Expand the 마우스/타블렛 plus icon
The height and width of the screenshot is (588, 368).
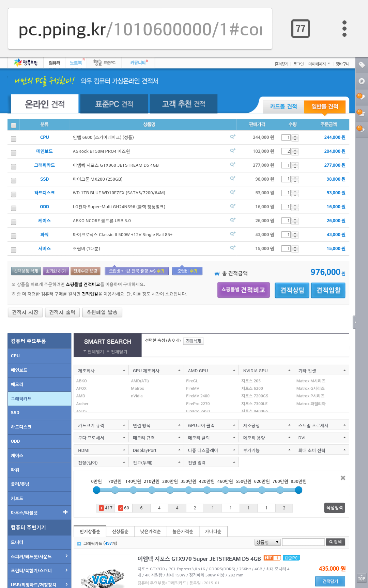tap(65, 512)
